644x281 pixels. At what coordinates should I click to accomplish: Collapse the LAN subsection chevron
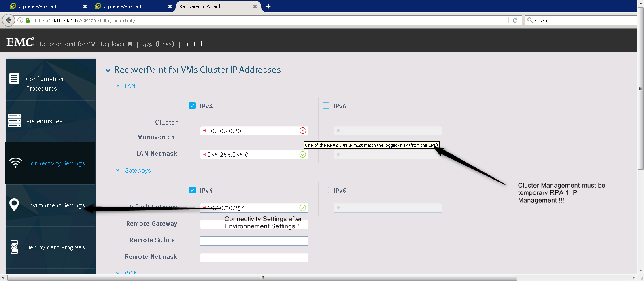click(118, 86)
